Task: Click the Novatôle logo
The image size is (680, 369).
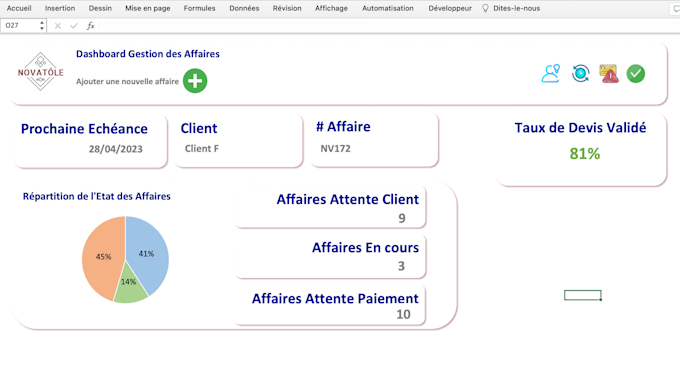Action: click(x=40, y=72)
